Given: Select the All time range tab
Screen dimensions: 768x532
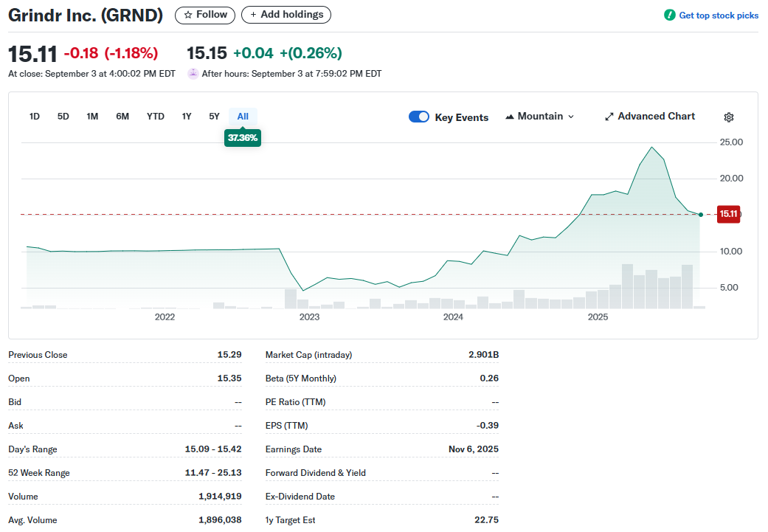Looking at the screenshot, I should point(243,117).
